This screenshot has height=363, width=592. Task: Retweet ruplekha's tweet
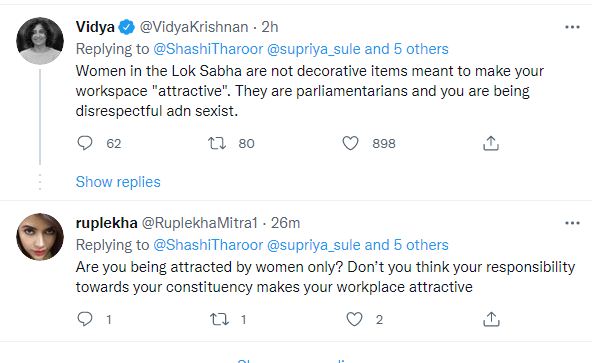pos(219,319)
